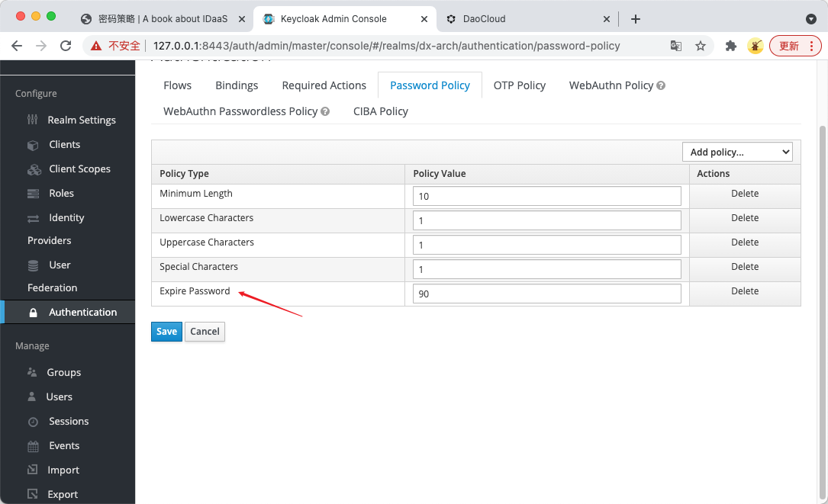828x504 pixels.
Task: Click the page vertical scrollbar
Action: (822, 311)
